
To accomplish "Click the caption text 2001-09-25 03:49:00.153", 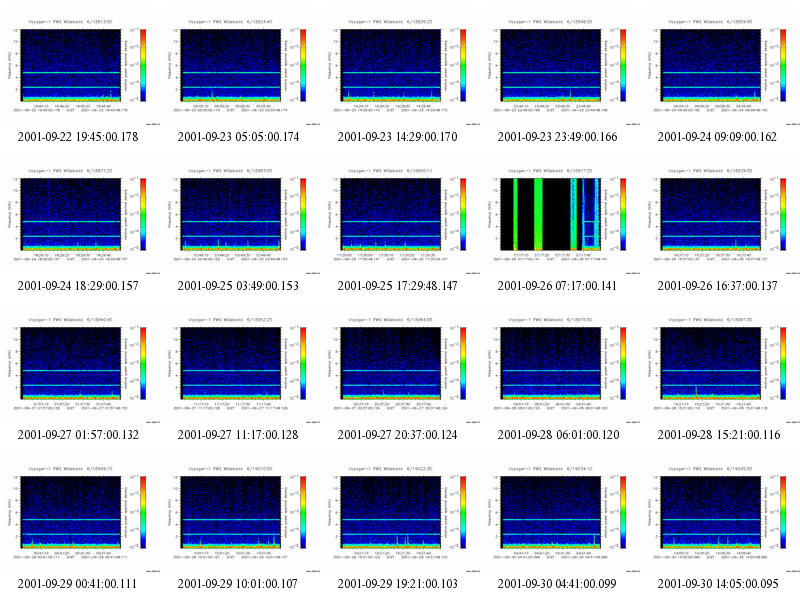I will (238, 286).
